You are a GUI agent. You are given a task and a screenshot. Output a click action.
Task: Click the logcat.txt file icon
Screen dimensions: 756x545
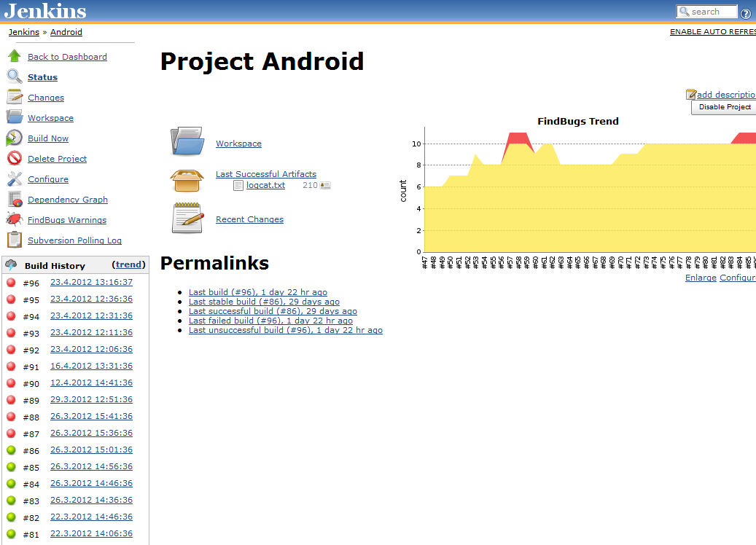pyautogui.click(x=238, y=186)
